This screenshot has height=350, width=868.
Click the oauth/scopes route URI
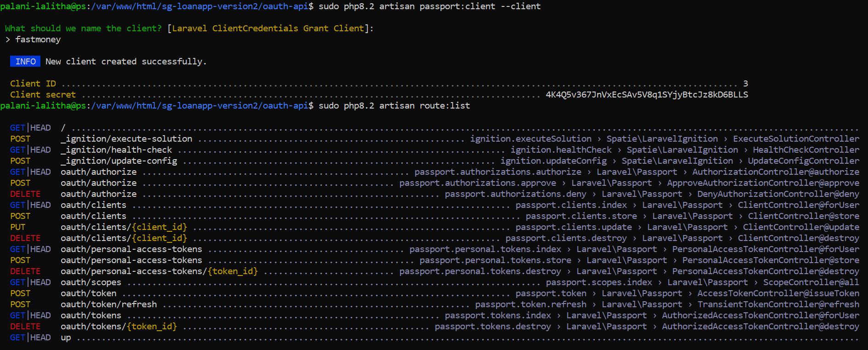(91, 282)
